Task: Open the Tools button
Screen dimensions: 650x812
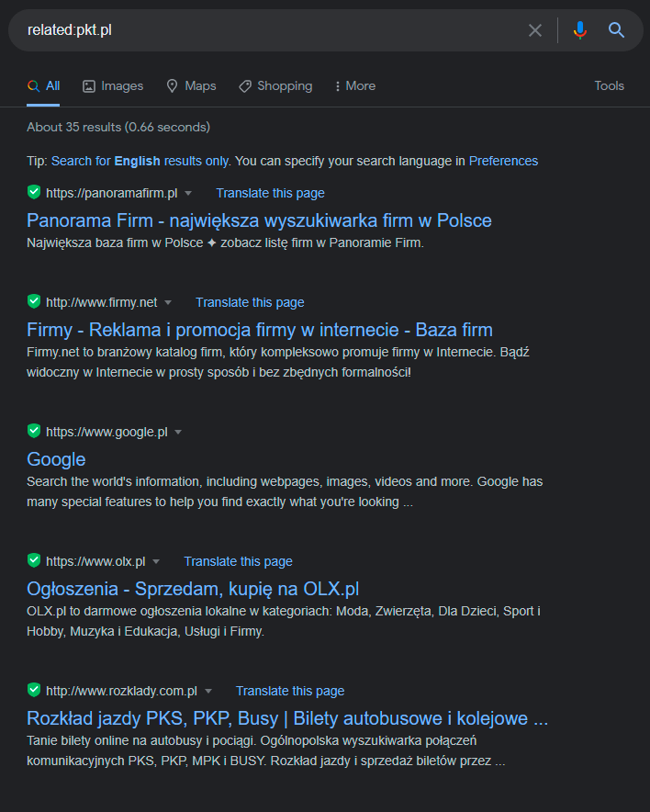Action: pos(609,86)
